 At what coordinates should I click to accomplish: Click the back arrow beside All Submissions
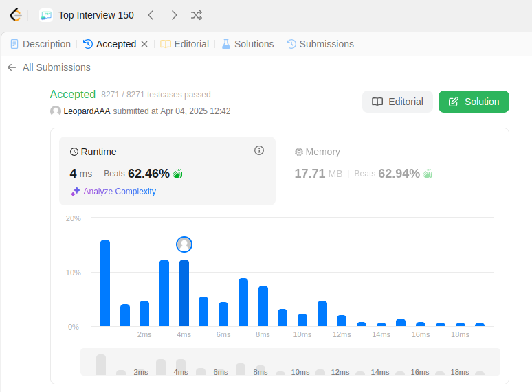pos(12,67)
